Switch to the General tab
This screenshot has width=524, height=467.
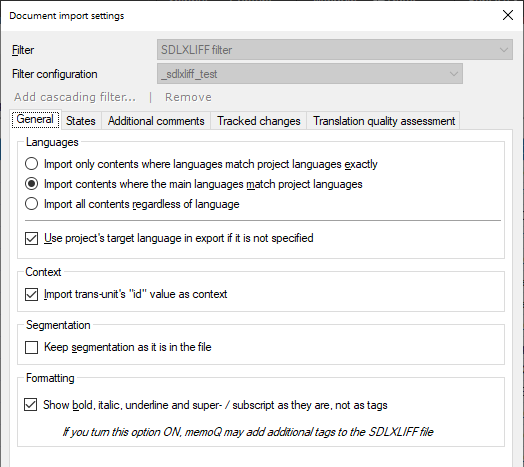tap(35, 119)
